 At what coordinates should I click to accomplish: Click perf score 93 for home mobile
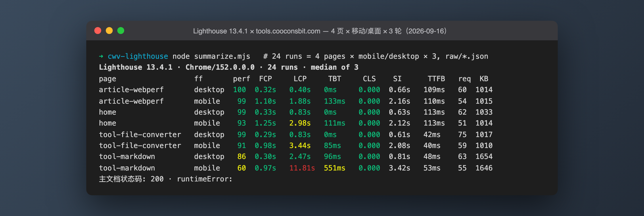coord(241,123)
